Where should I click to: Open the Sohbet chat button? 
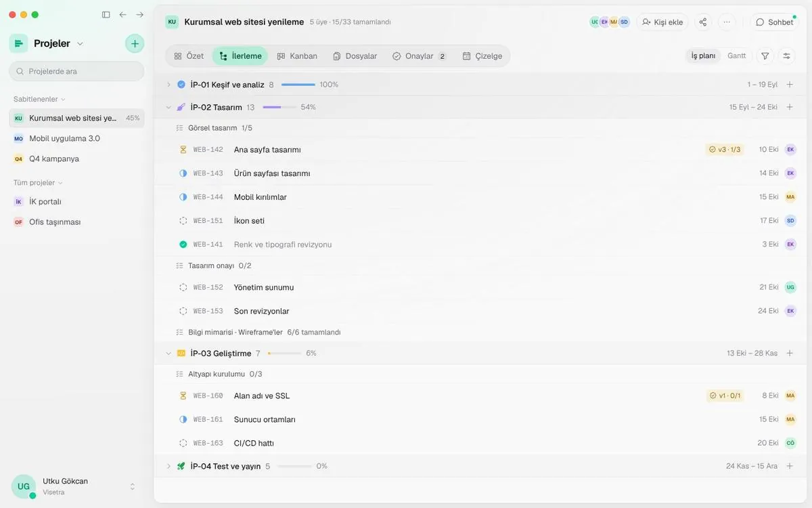(775, 22)
